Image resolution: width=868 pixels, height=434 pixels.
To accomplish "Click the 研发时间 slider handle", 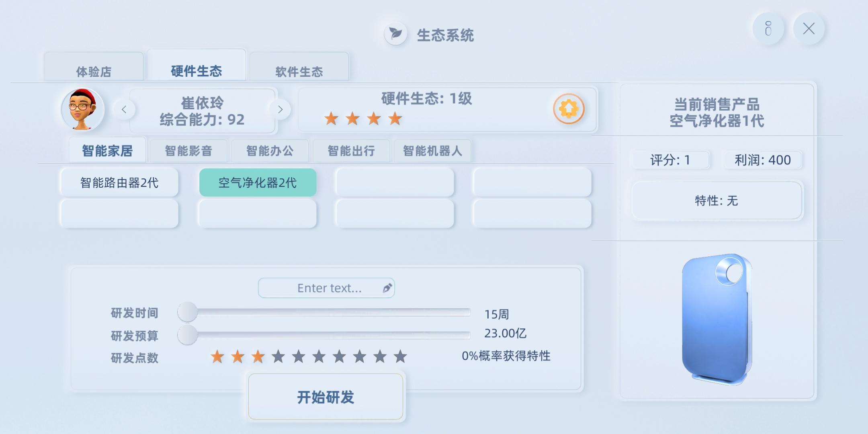I will (x=188, y=312).
